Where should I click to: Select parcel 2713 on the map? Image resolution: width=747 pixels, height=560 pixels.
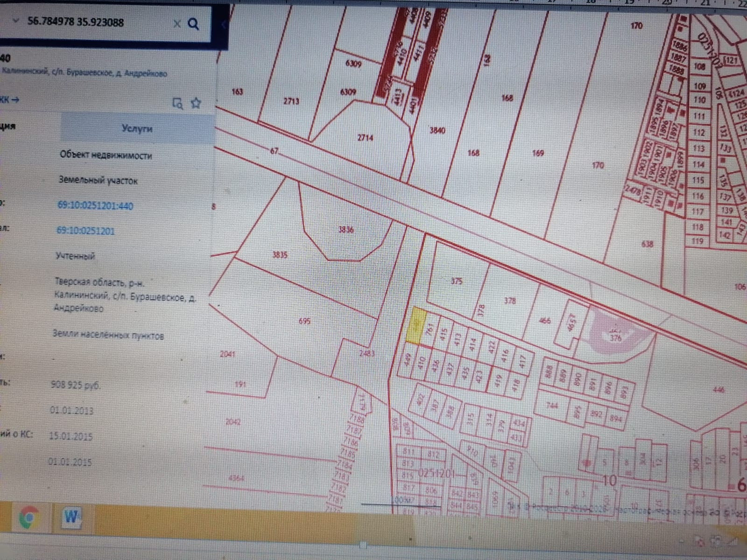tap(291, 101)
